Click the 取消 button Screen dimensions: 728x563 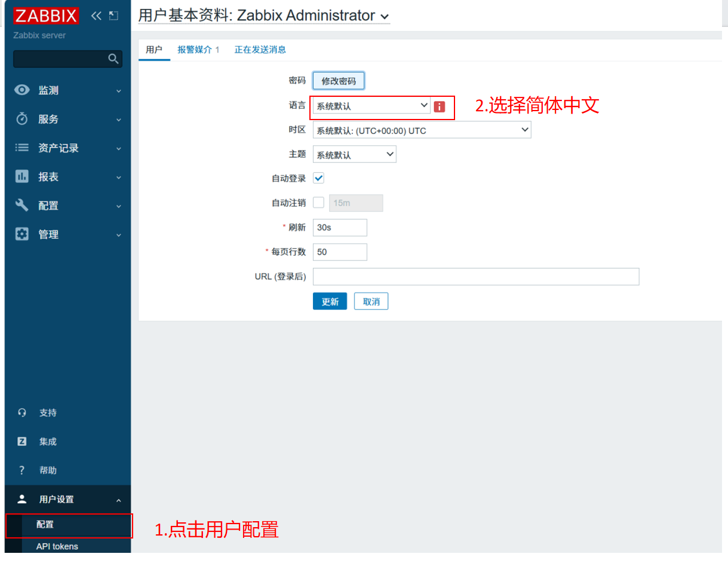(371, 301)
